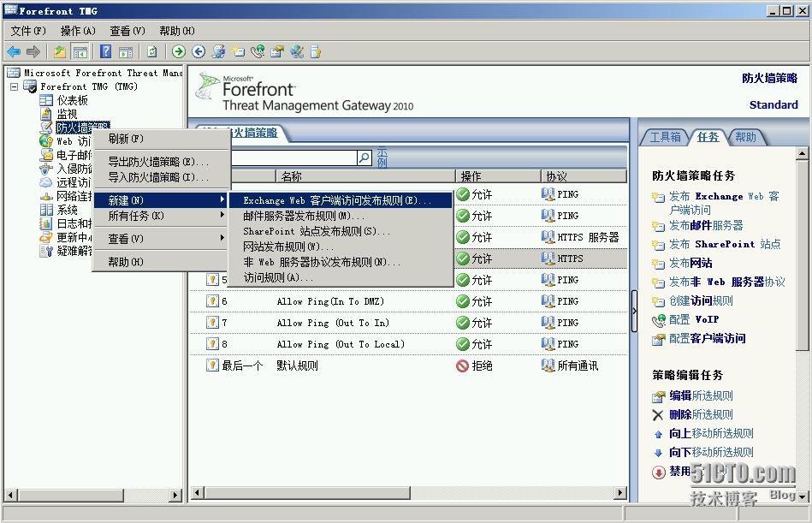The width and height of the screenshot is (812, 523).
Task: Choose 导入防火墙策略(I)... from context menu
Action: point(160,177)
